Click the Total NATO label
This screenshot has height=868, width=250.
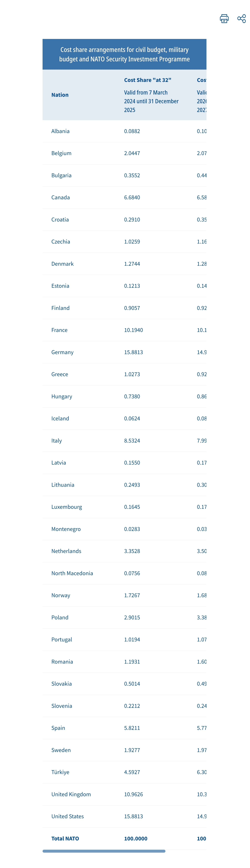pos(65,838)
